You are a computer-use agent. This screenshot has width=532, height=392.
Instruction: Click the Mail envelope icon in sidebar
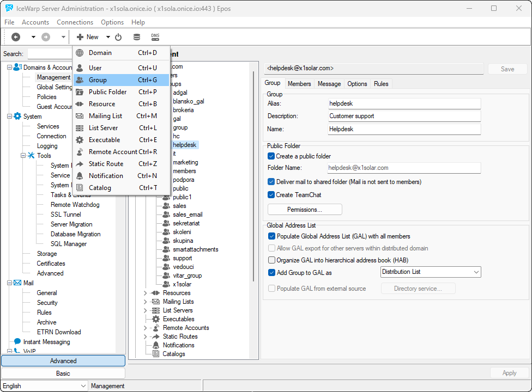pos(17,283)
